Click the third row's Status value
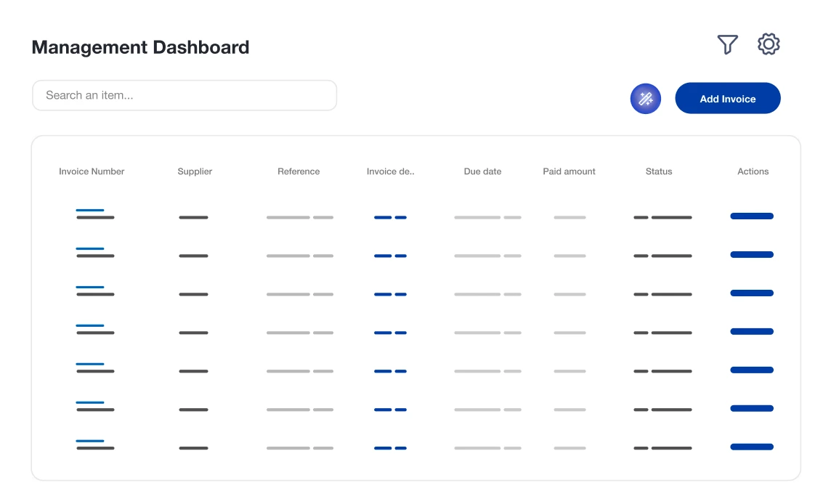Viewport: 831px width, 504px height. click(x=662, y=294)
